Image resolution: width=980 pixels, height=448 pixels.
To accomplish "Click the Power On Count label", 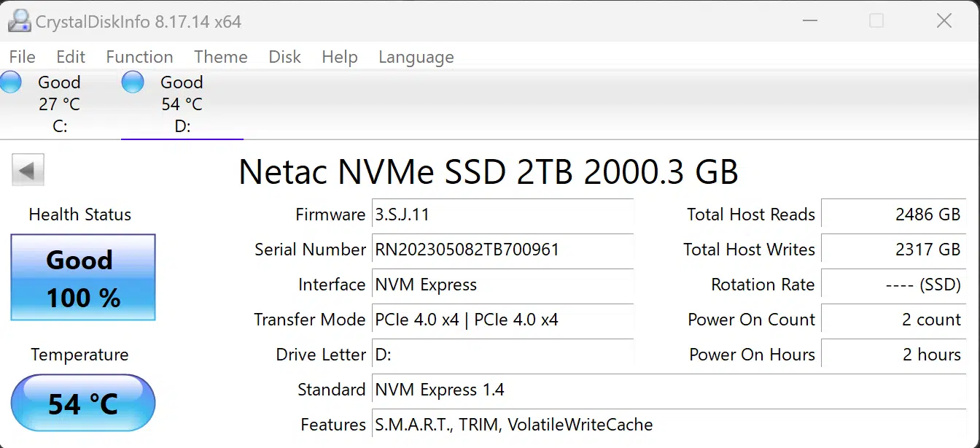I will (752, 320).
